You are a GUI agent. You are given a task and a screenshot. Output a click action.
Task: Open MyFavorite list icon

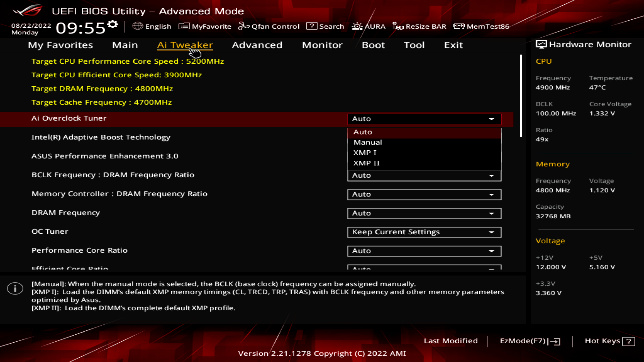coord(184,26)
